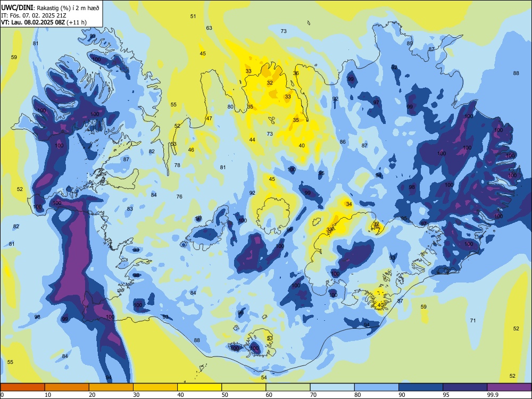
Task: Click the humidity value '83' on the map
Action: pyautogui.click(x=130, y=209)
